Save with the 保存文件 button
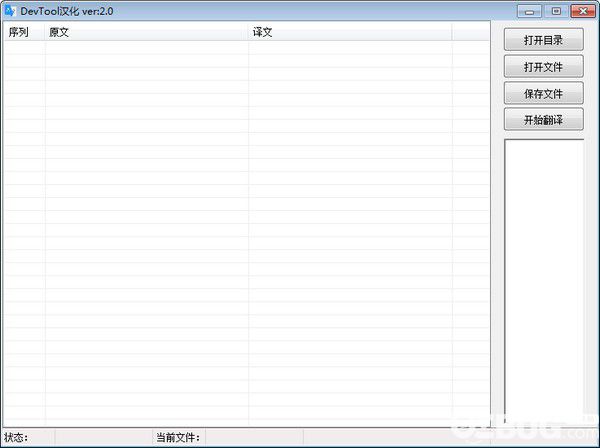The height and width of the screenshot is (448, 600). pyautogui.click(x=543, y=93)
